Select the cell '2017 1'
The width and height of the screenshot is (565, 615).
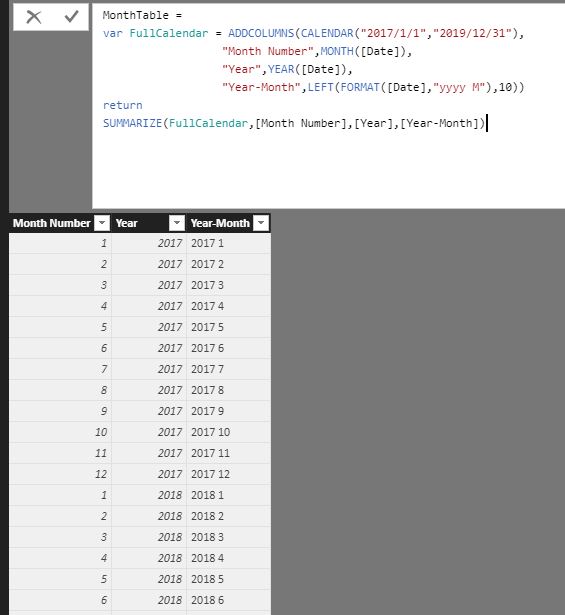tap(228, 243)
